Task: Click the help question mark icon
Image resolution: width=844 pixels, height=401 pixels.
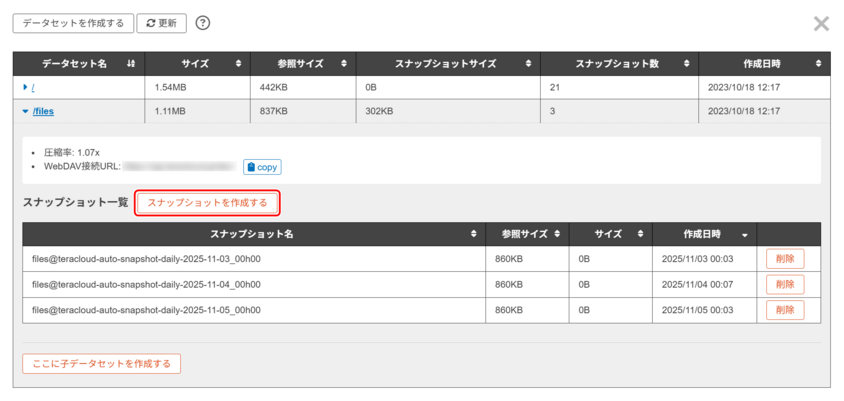Action: (x=203, y=23)
